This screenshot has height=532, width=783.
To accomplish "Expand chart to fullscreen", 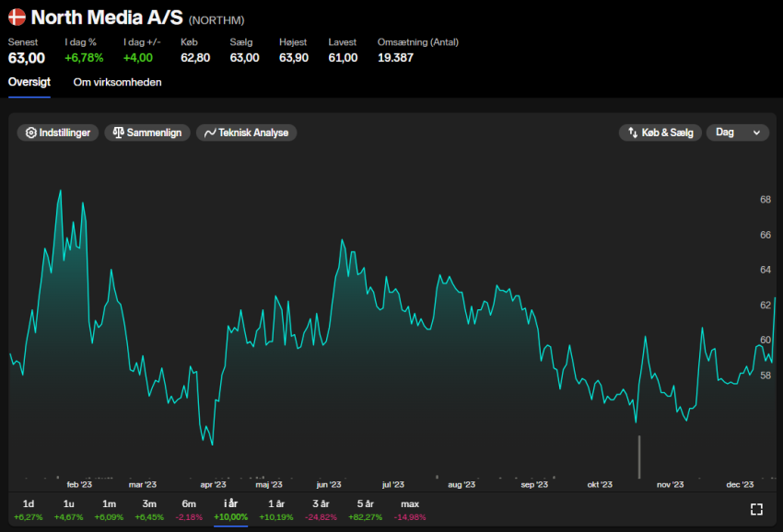I will [756, 509].
